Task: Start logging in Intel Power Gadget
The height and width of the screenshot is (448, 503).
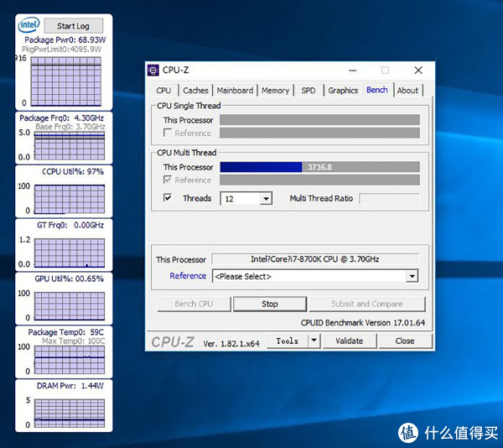Action: (74, 26)
